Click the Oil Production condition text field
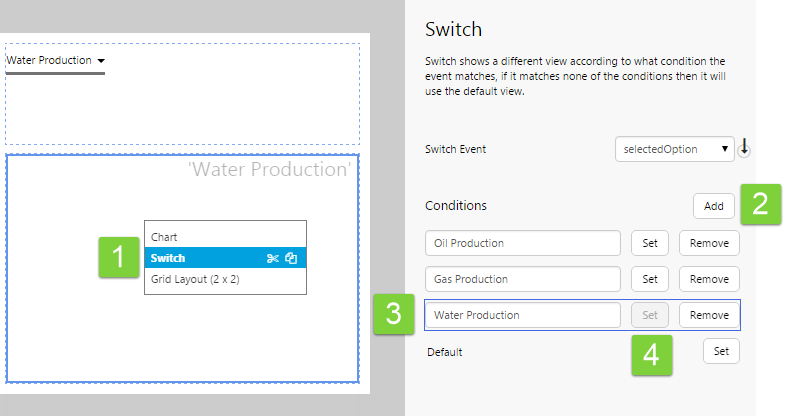The image size is (786, 416). (522, 243)
